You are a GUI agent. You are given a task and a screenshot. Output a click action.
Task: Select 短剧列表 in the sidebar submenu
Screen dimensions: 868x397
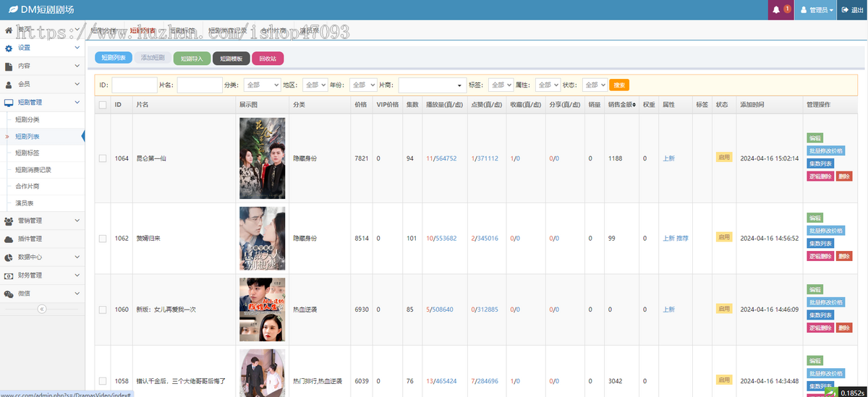tap(27, 136)
